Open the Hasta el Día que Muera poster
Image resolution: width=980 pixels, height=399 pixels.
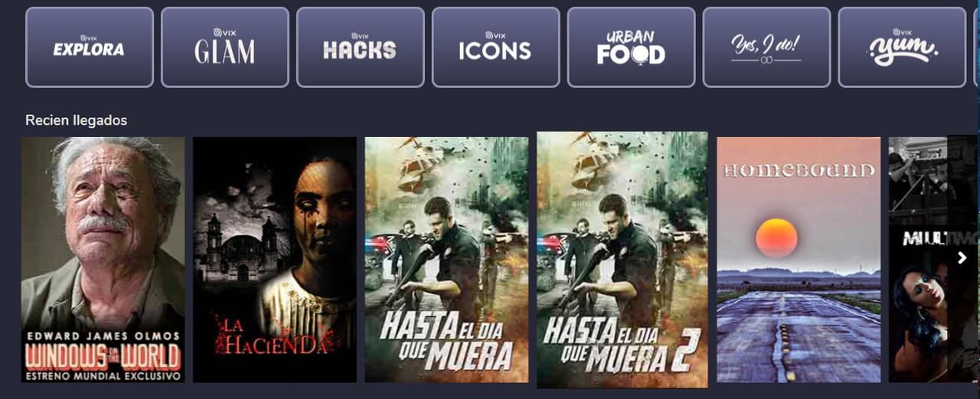[446, 260]
